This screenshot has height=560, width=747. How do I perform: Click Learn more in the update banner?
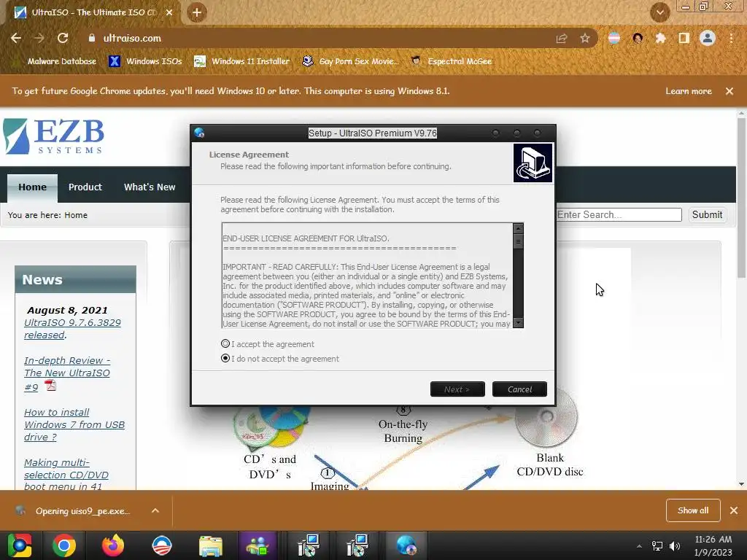[689, 91]
